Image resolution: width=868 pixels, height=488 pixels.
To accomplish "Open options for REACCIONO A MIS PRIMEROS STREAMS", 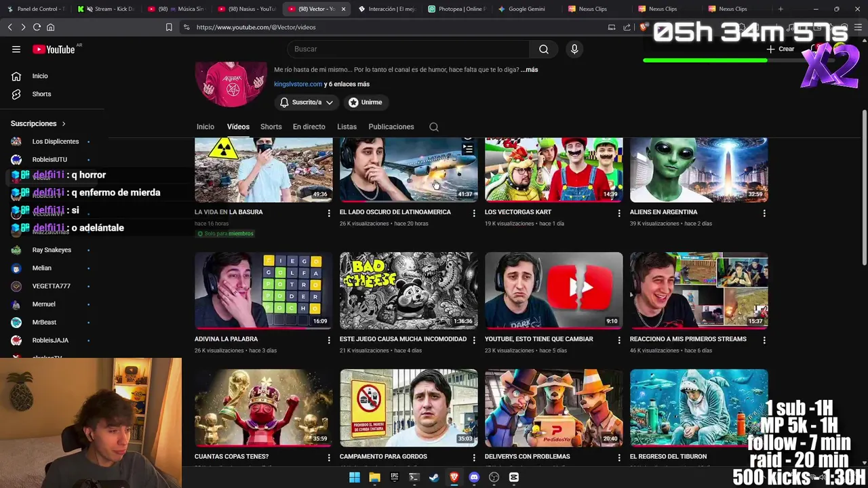I will 764,340.
